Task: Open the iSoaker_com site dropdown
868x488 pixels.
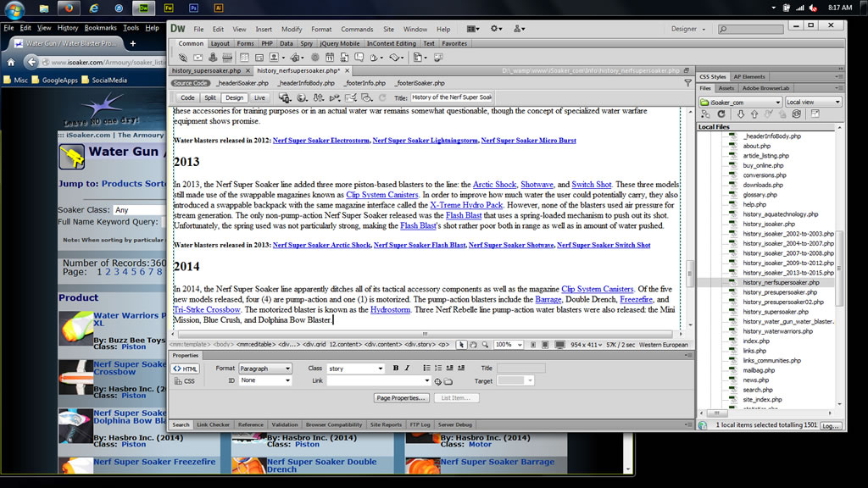Action: coord(740,103)
